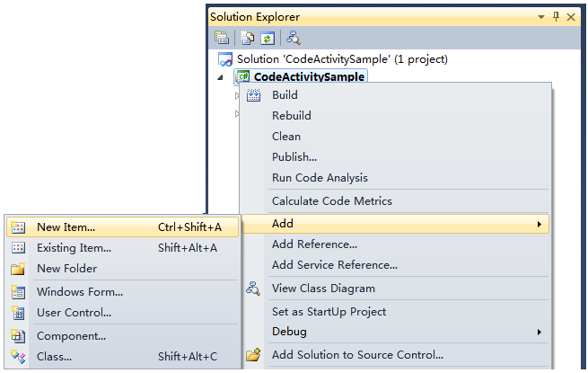This screenshot has width=588, height=373.
Task: Click the Build icon in context menu
Action: point(253,95)
